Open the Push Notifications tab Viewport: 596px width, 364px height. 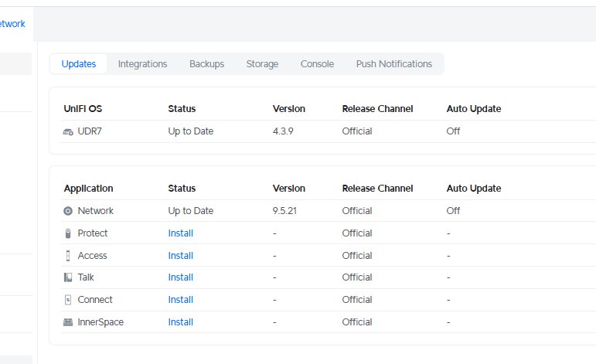(x=393, y=64)
